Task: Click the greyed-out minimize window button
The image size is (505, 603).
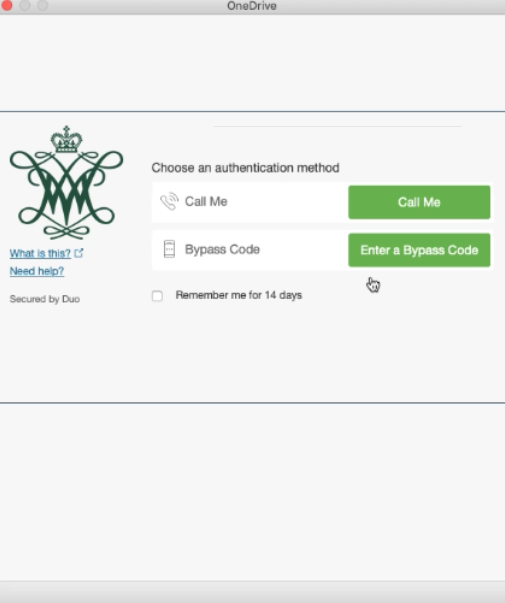Action: pyautogui.click(x=25, y=5)
